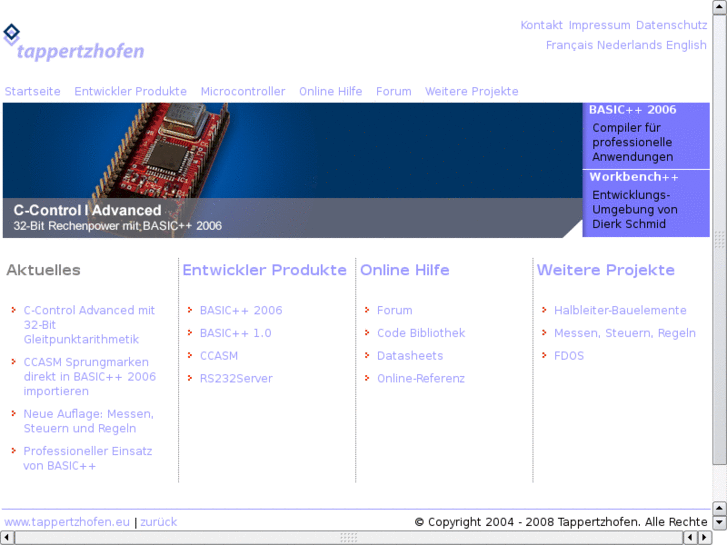
Task: Click the Weitere Projekte column heading
Action: (606, 270)
